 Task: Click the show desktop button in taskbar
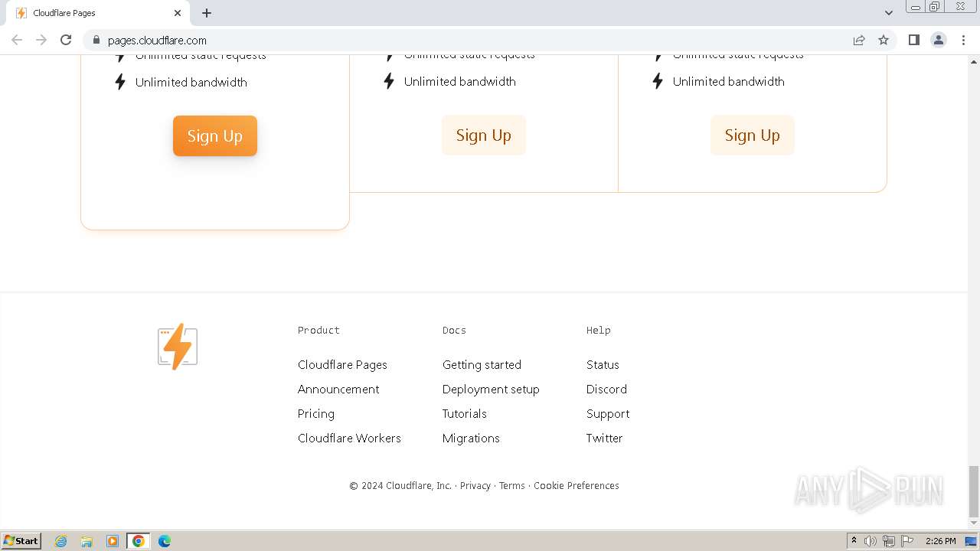[x=972, y=541]
